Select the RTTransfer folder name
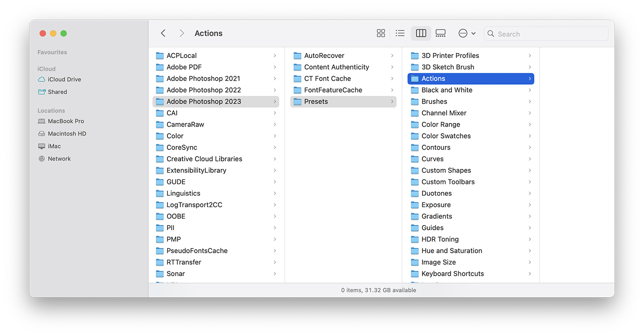 pos(184,262)
